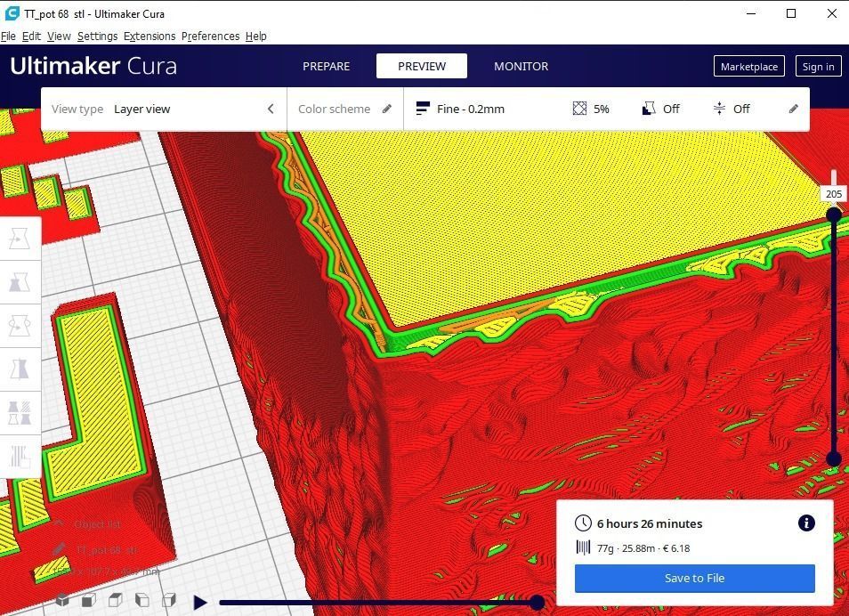Collapse the Object list expander

(x=59, y=523)
